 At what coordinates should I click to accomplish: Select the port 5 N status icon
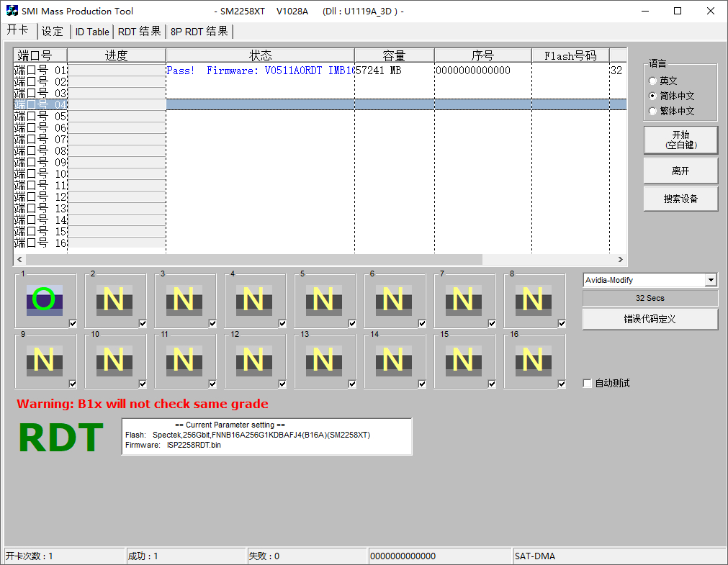click(323, 300)
